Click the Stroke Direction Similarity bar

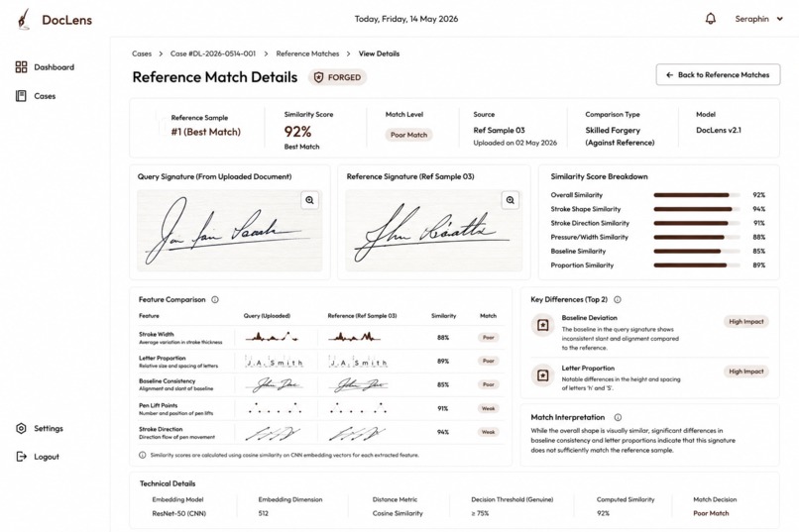click(697, 223)
